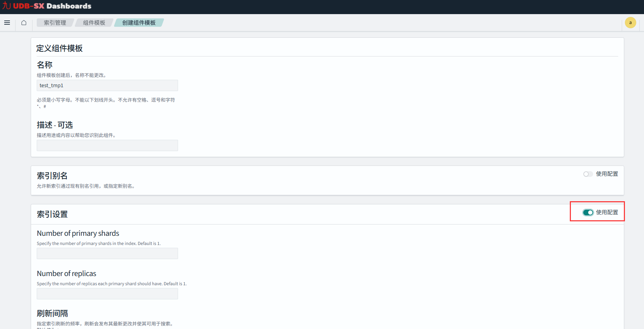Viewport: 644px width, 329px height.
Task: Open the user avatar menu
Action: tap(630, 23)
